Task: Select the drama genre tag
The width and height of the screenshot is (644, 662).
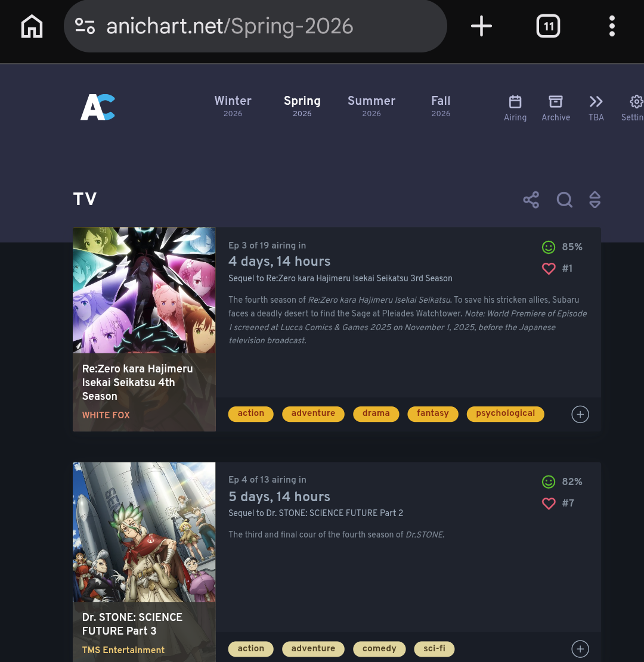Action: pos(376,414)
